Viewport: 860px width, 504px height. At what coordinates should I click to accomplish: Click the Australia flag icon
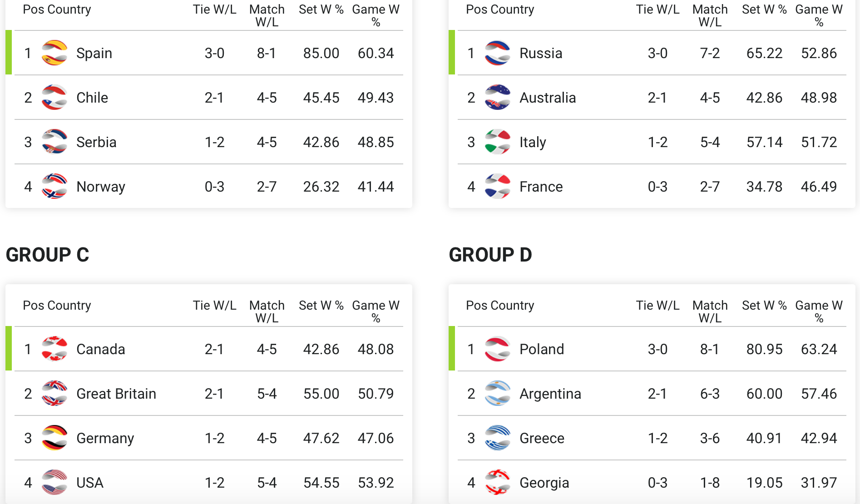point(497,98)
